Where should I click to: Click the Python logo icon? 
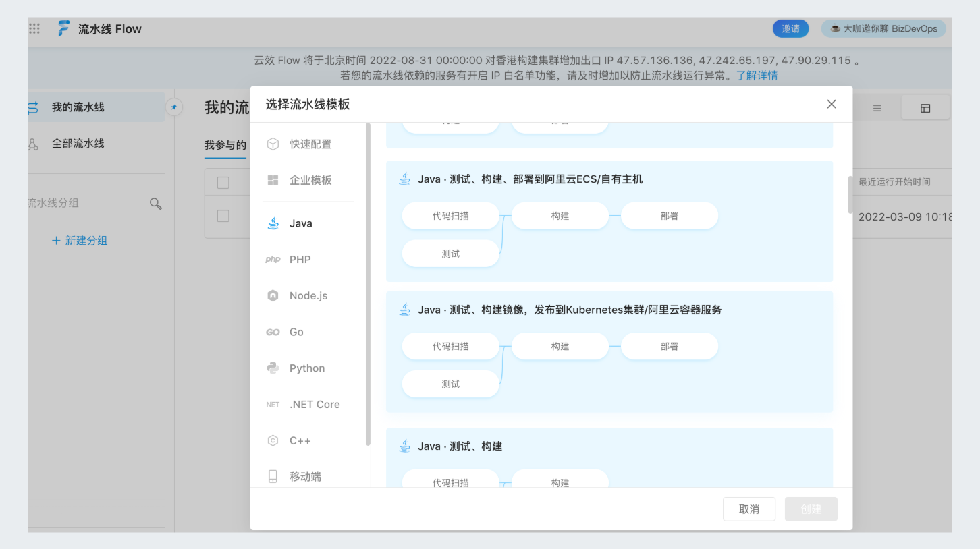(273, 368)
